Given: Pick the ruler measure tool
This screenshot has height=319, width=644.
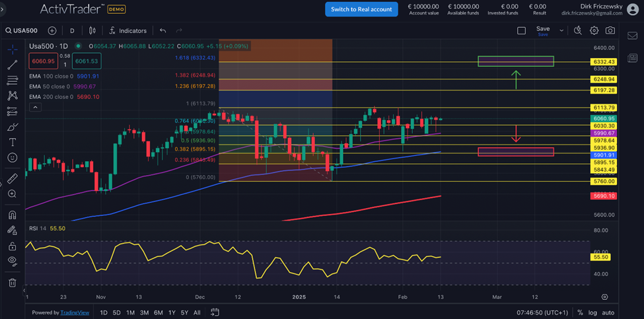Looking at the screenshot, I should coord(12,178).
